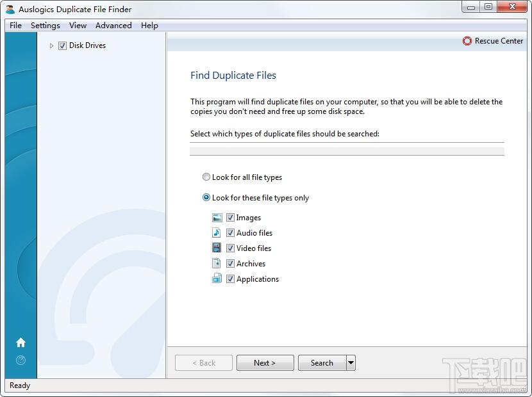
Task: Click the Images picture icon
Action: (217, 218)
